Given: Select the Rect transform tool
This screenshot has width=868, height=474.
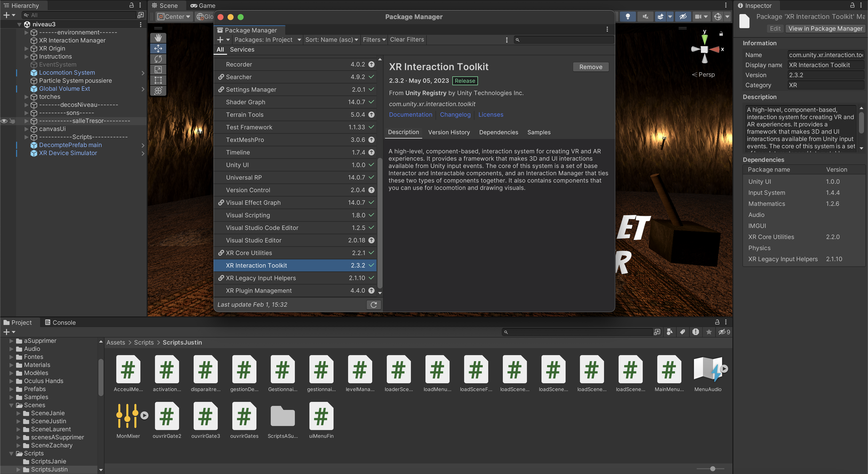Looking at the screenshot, I should (x=158, y=80).
